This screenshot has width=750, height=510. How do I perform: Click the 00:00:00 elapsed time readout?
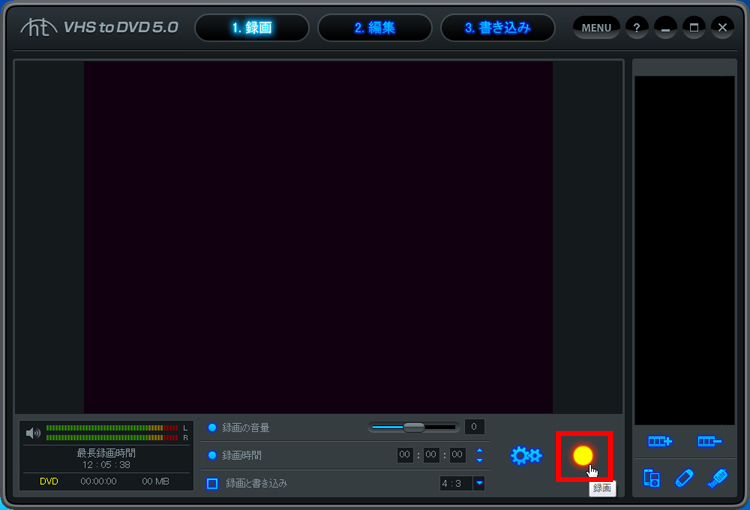click(x=99, y=481)
